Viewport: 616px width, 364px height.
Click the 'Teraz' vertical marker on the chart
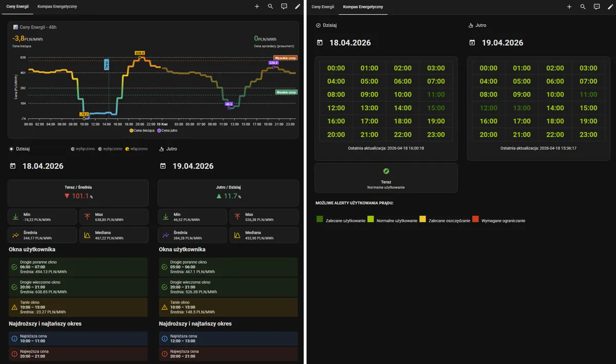pos(107,64)
